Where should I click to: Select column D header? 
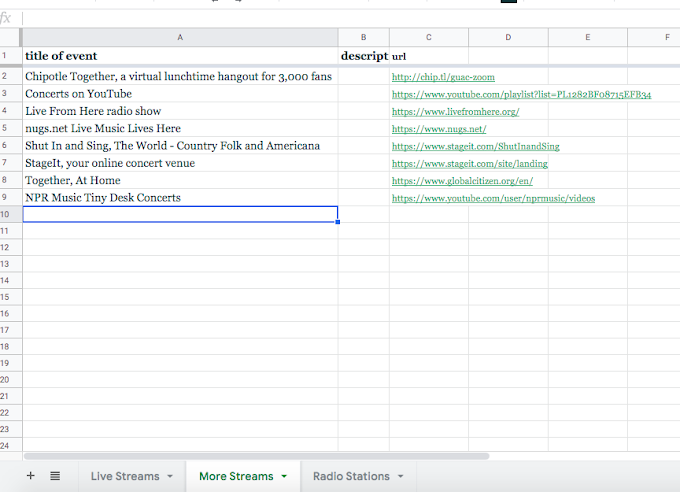point(508,37)
